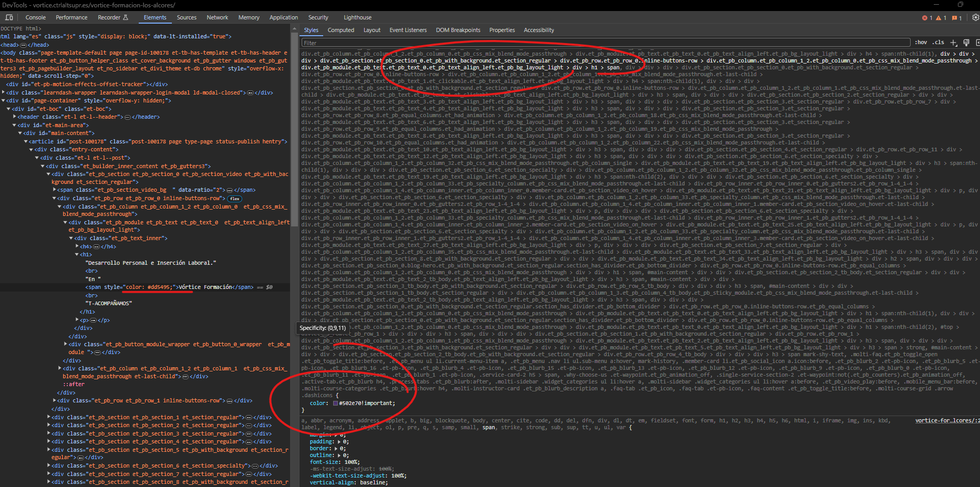980x487 pixels.
Task: Select the "T-ACOMPAÑAMOS" text node
Action: click(109, 304)
